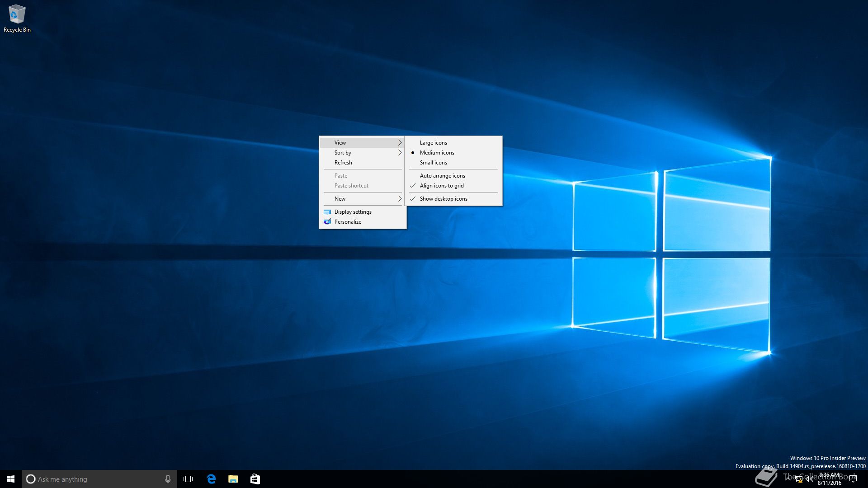Choose Large icons in View submenu

coord(433,143)
